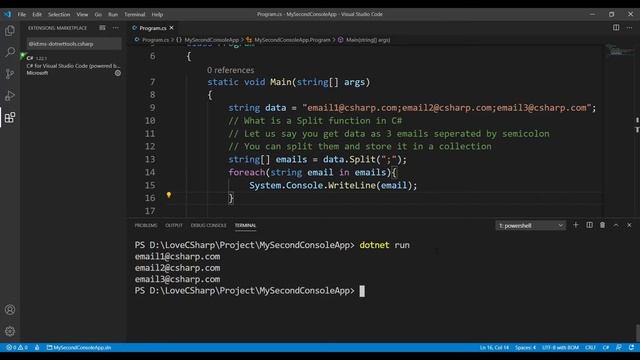Open Extensions Marketplace more actions menu

coord(116,28)
